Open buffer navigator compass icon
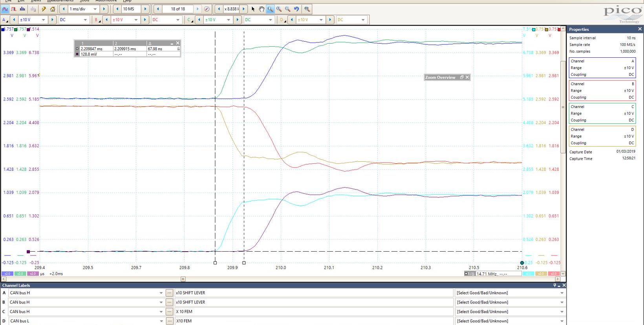 coord(207,9)
